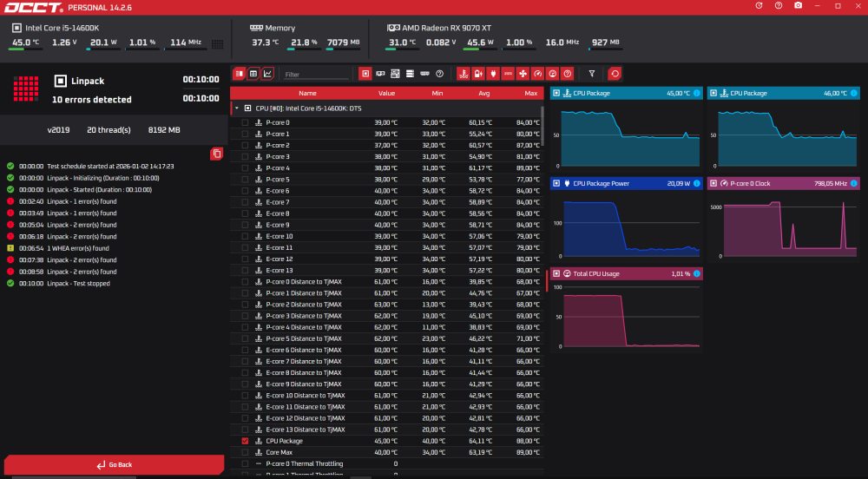
Task: Toggle the fan sensor filter icon
Action: point(523,74)
